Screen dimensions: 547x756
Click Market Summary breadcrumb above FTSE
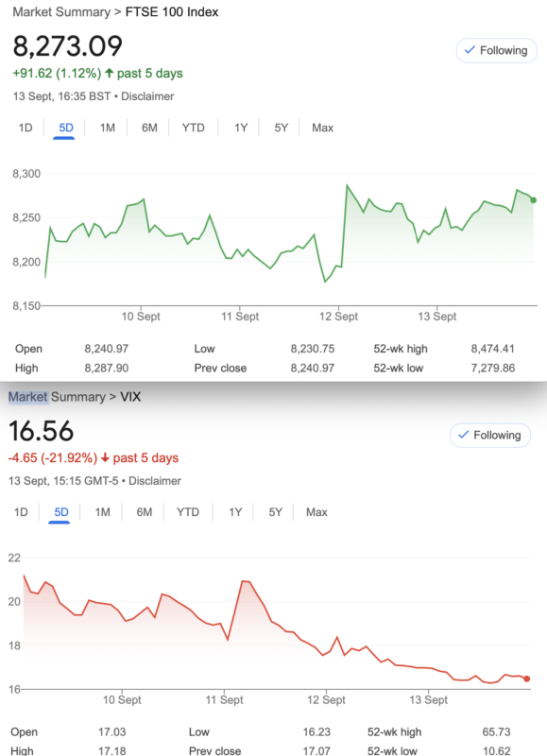pyautogui.click(x=61, y=12)
